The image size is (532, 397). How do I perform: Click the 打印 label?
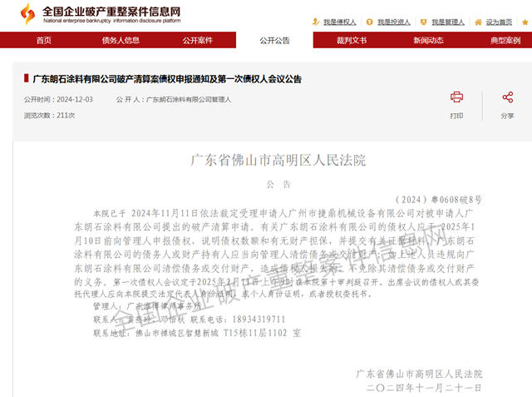[x=456, y=116]
